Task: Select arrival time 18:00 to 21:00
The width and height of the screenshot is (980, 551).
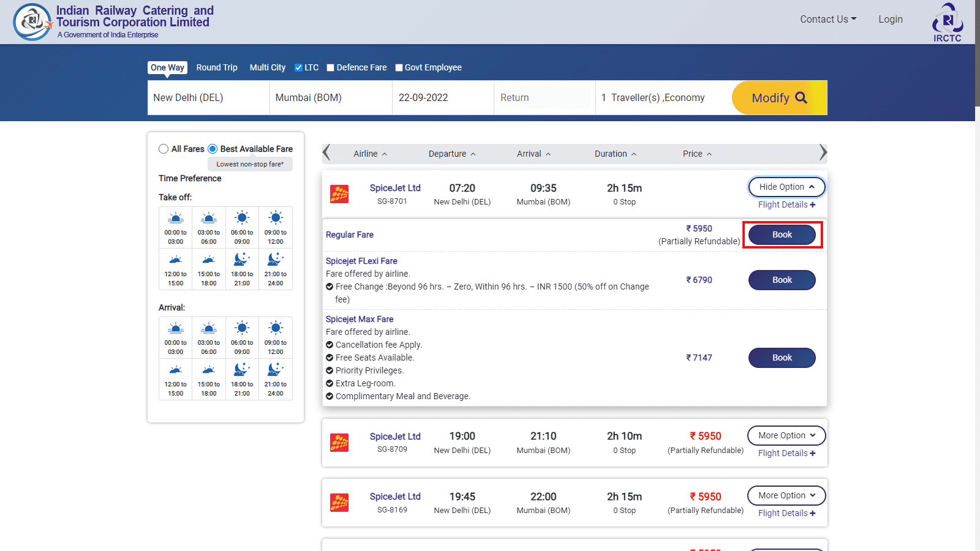Action: point(242,379)
